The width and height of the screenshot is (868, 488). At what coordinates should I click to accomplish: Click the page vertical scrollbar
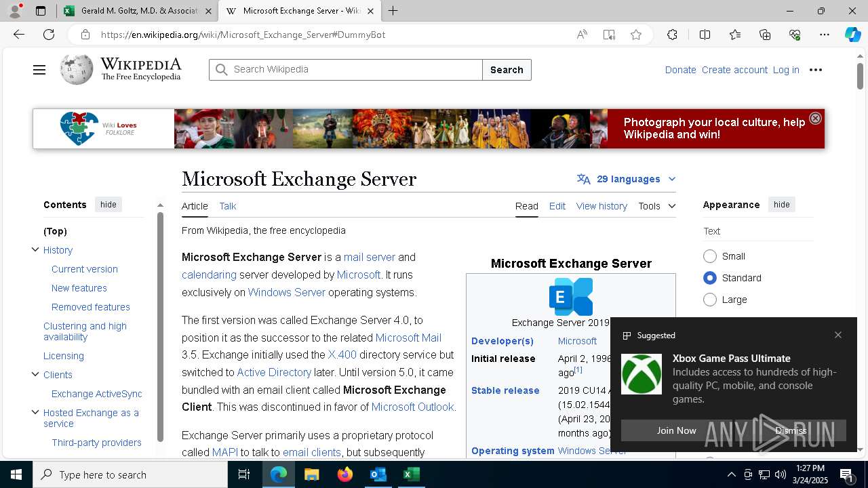861,76
